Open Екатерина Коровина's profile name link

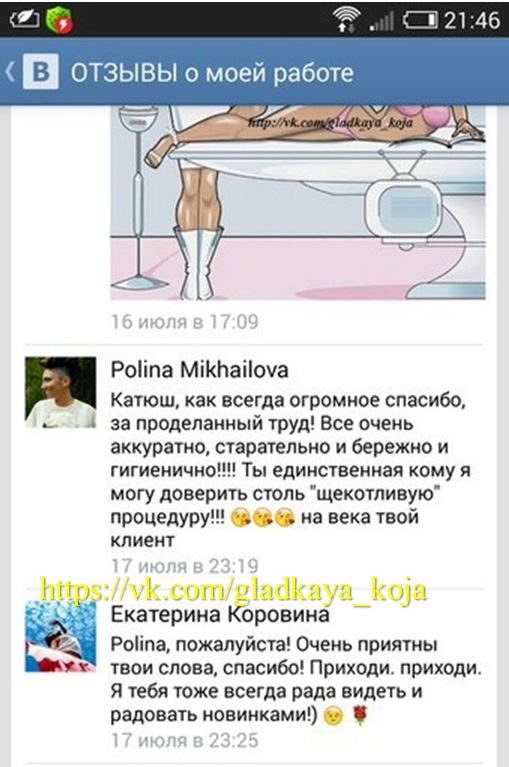[x=220, y=614]
